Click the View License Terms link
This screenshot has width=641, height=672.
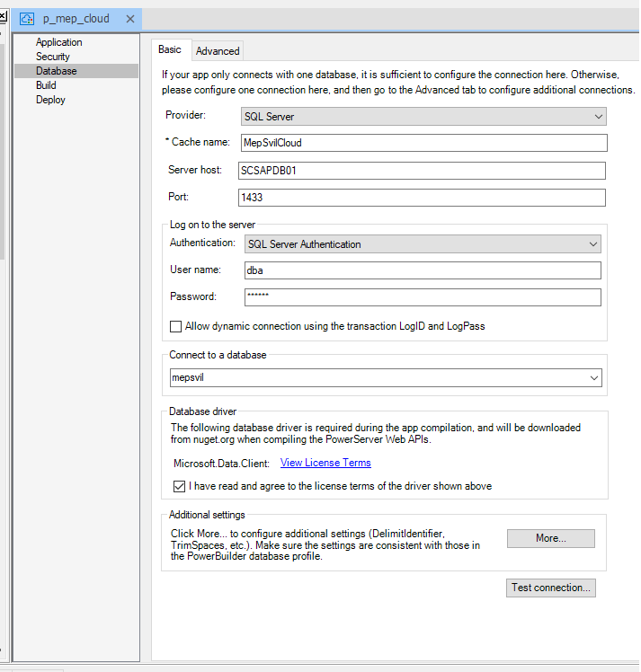coord(325,463)
